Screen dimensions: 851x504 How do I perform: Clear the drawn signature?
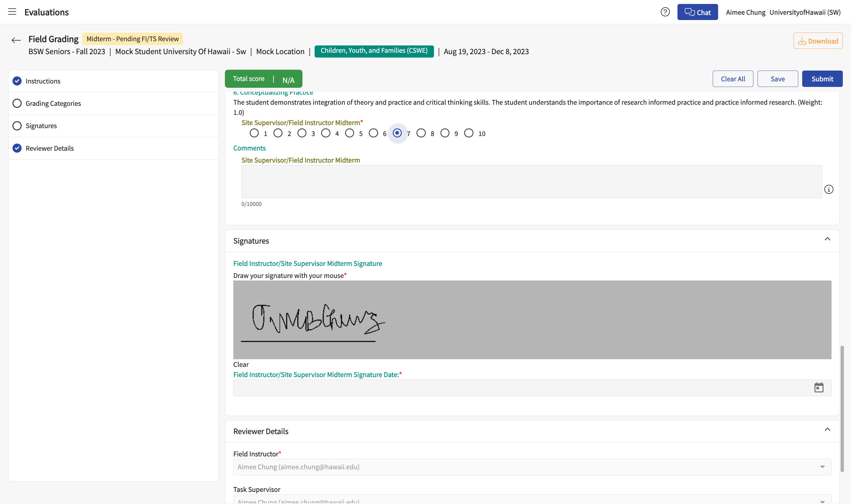pos(241,364)
